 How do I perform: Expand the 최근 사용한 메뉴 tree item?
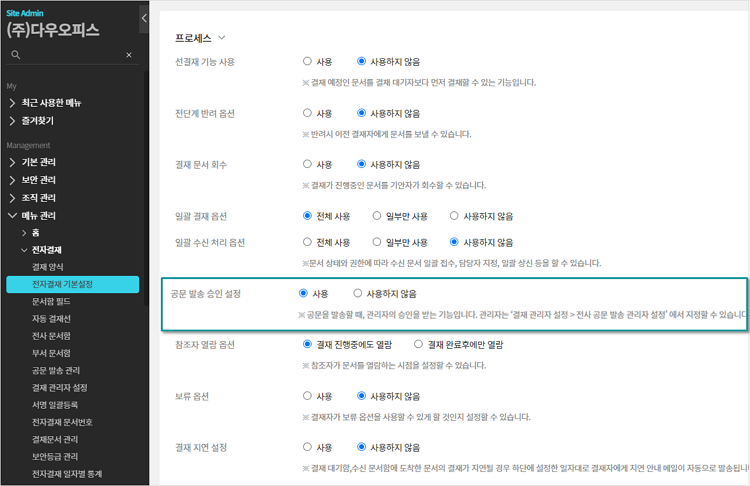pos(12,103)
